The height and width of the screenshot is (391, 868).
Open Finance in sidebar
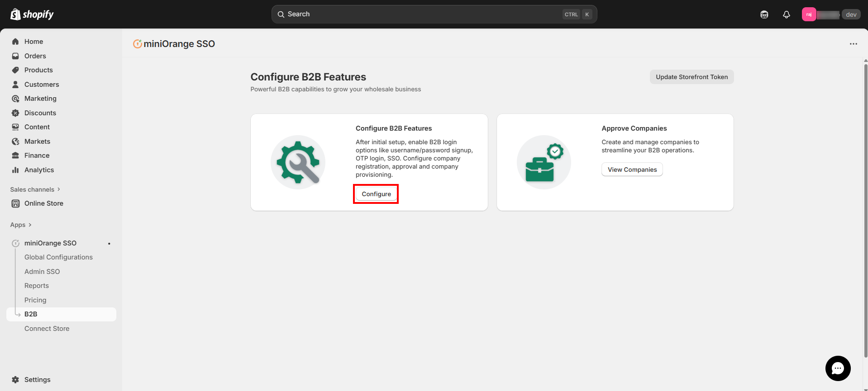61,155
